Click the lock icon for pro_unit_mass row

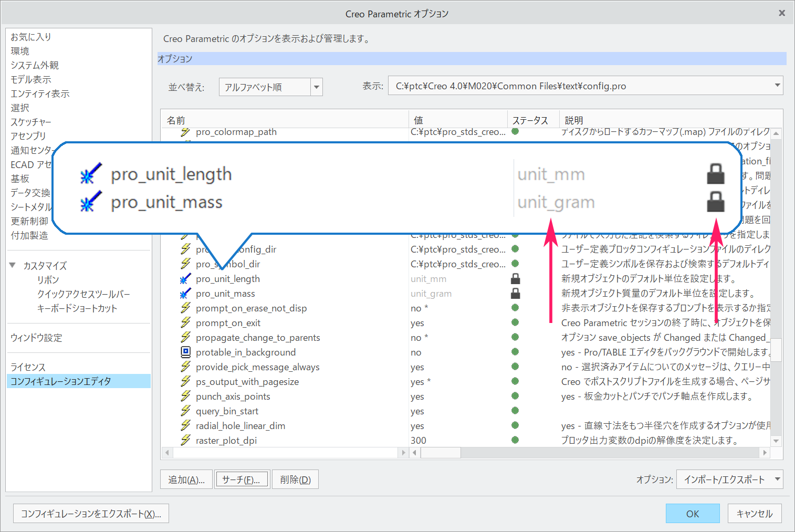(x=516, y=294)
